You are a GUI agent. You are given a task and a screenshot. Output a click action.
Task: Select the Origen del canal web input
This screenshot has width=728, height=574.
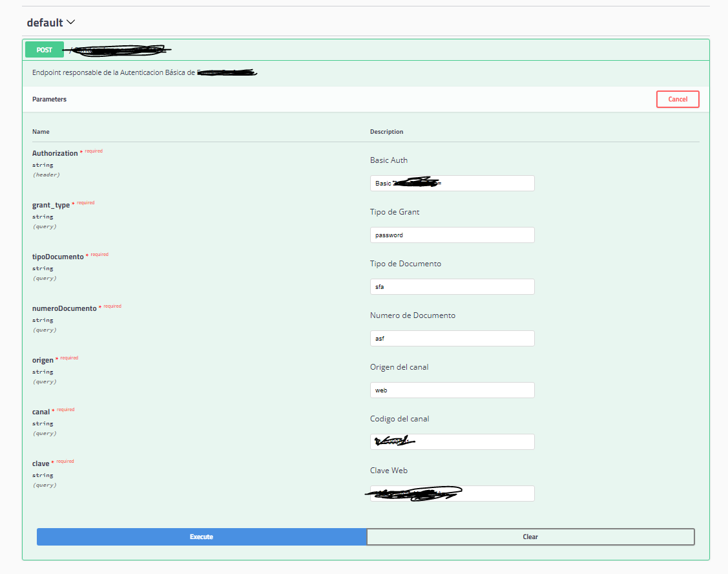tap(452, 390)
